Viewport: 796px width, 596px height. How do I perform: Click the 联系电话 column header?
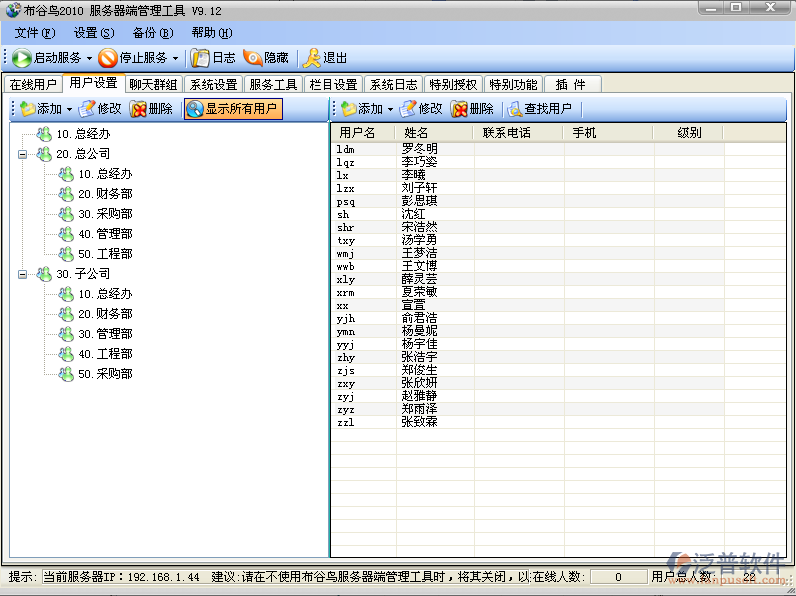pyautogui.click(x=518, y=133)
